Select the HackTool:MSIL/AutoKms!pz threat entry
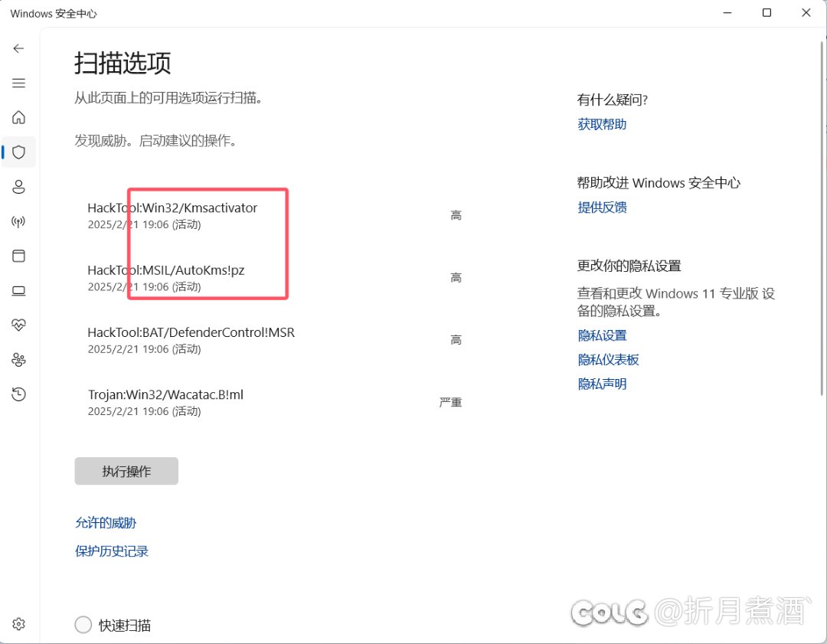Screen dimensions: 827x644 pyautogui.click(x=274, y=278)
